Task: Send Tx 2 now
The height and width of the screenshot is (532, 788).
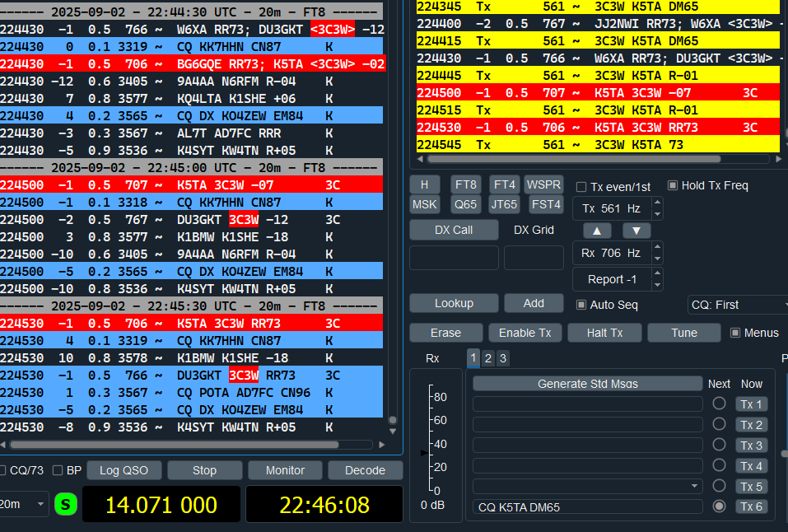Action: [751, 425]
